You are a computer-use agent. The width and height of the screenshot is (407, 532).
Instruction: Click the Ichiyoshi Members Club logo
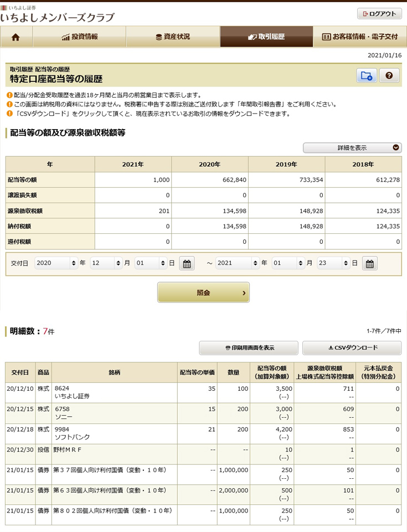pos(58,14)
